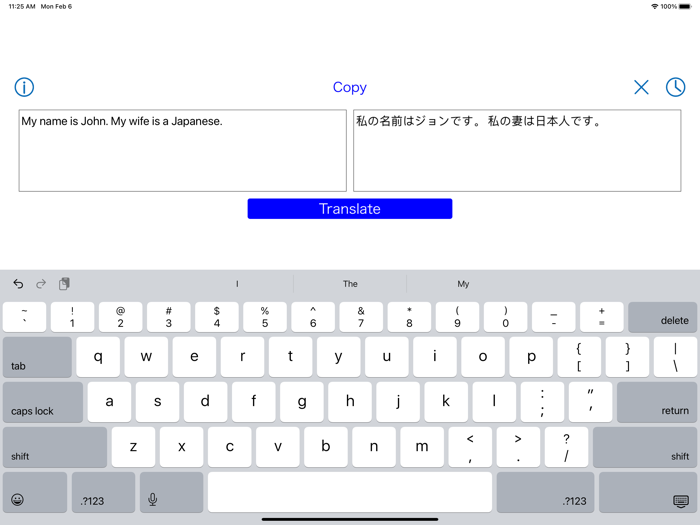Tap the backslash pipe key

click(x=675, y=357)
